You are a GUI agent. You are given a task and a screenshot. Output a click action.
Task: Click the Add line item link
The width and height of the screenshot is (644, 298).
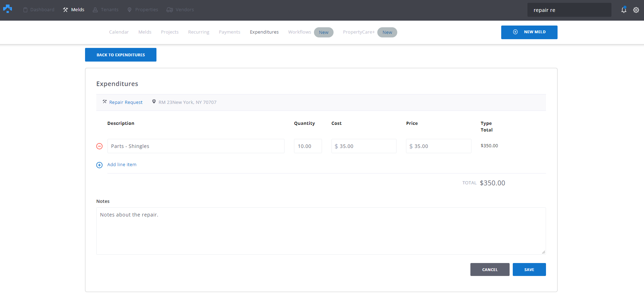coord(122,164)
